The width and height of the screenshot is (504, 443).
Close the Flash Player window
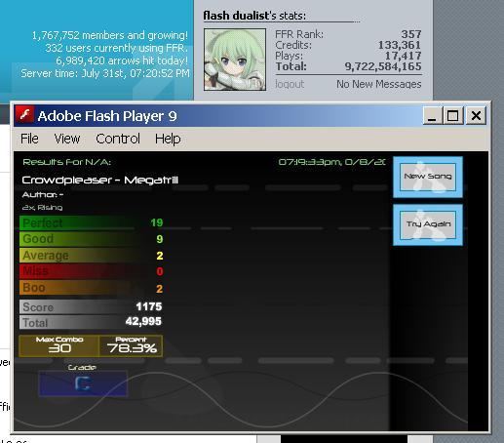click(476, 115)
